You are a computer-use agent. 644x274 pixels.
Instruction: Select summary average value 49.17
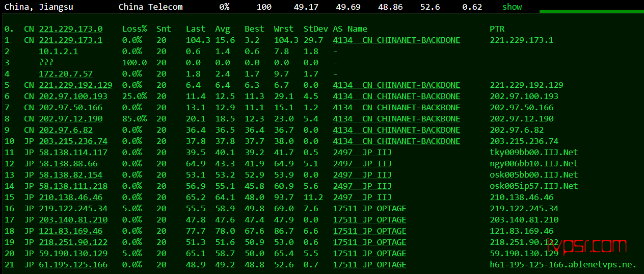306,7
